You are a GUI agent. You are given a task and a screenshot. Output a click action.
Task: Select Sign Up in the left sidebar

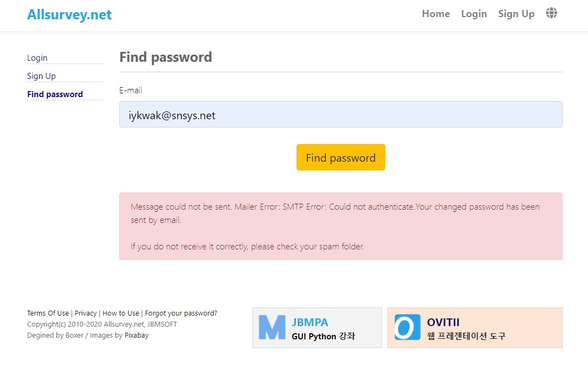(41, 76)
